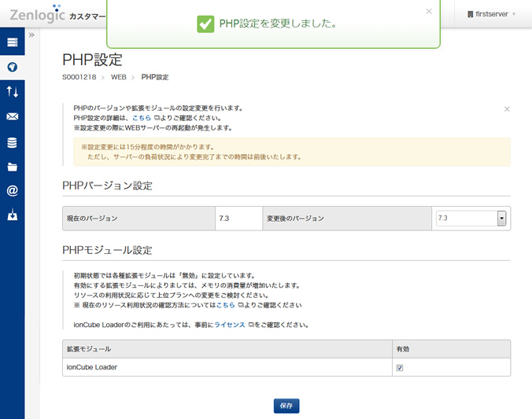The width and height of the screenshot is (532, 419).
Task: Click the PHP設定 breadcrumb item
Action: (x=155, y=77)
